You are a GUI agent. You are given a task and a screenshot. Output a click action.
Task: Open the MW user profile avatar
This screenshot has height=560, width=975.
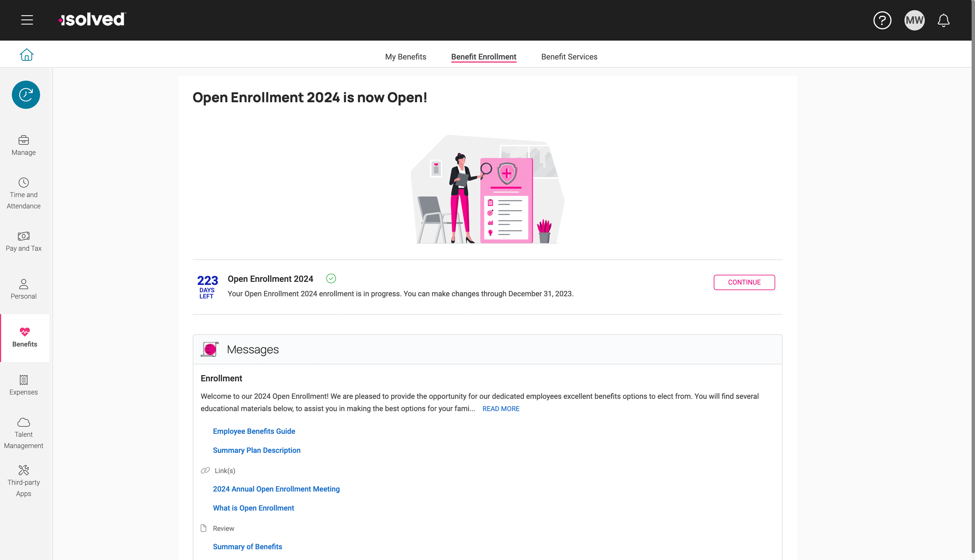click(914, 20)
